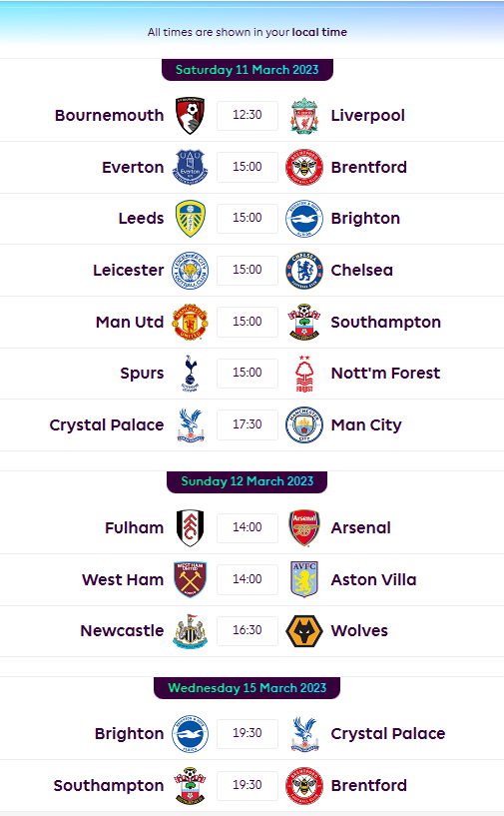Select the Wednesday 15 March 2023 header

(x=248, y=688)
